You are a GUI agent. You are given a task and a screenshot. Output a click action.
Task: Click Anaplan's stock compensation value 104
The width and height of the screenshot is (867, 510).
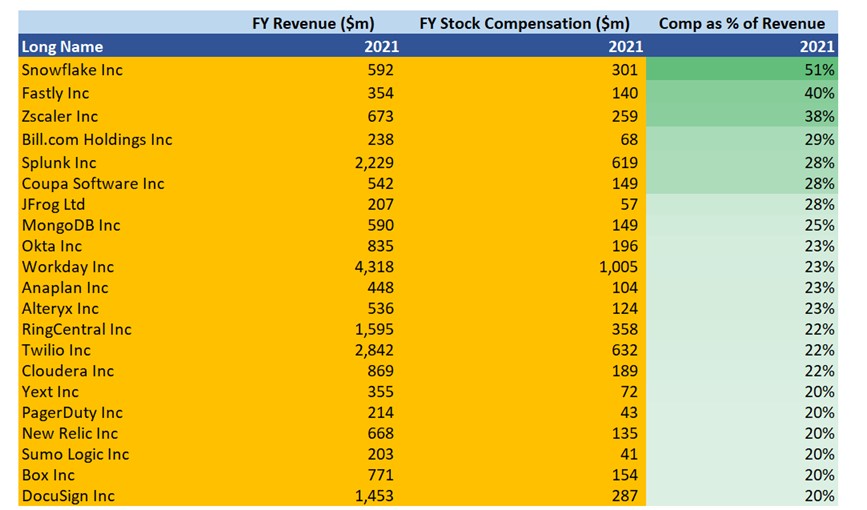pos(625,288)
